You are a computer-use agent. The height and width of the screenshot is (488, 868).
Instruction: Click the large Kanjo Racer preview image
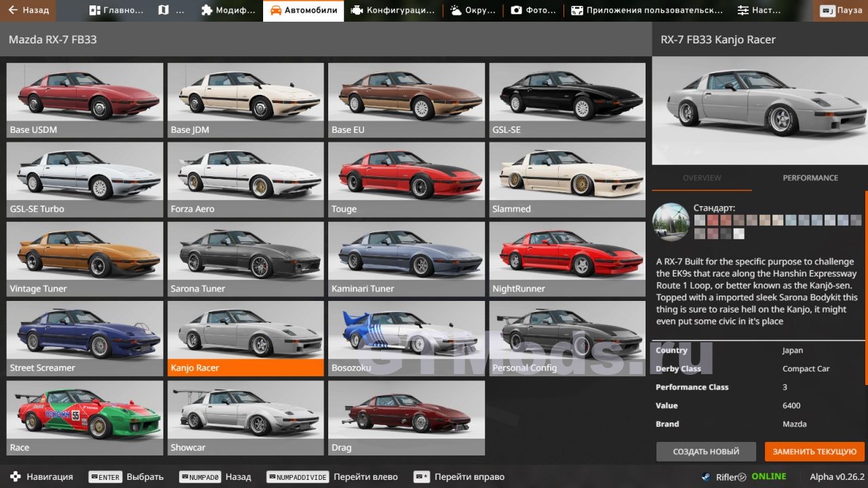click(x=759, y=110)
